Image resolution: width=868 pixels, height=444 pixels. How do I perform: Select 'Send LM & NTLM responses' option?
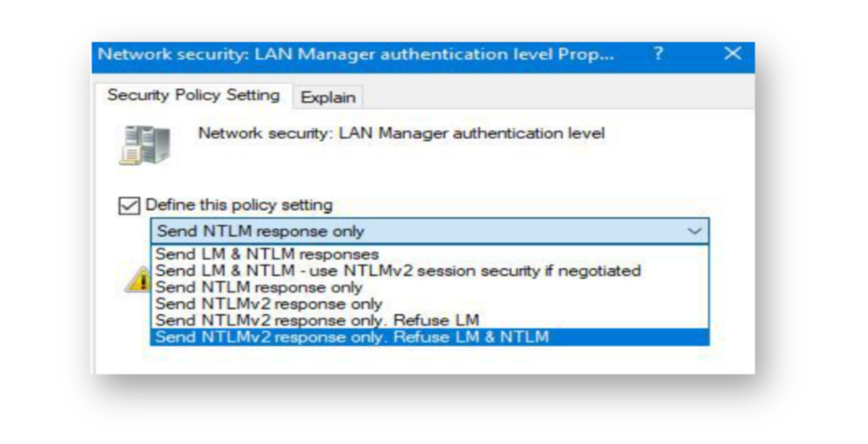430,254
